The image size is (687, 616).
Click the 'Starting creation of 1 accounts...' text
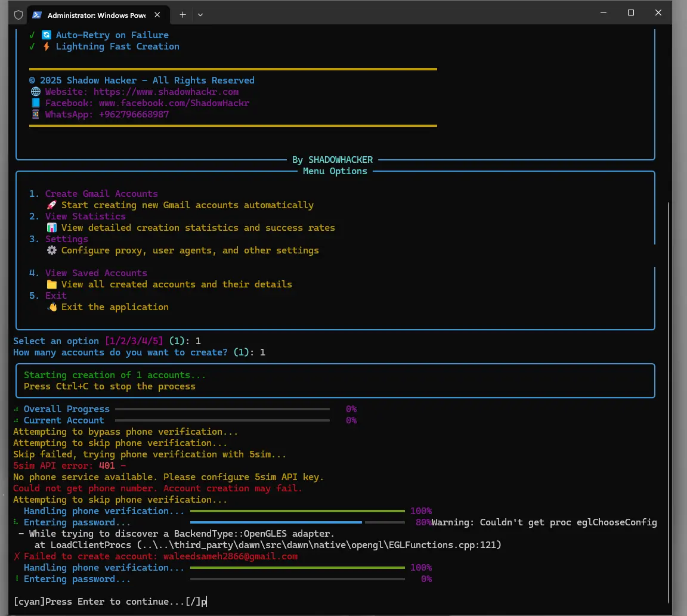pos(114,375)
